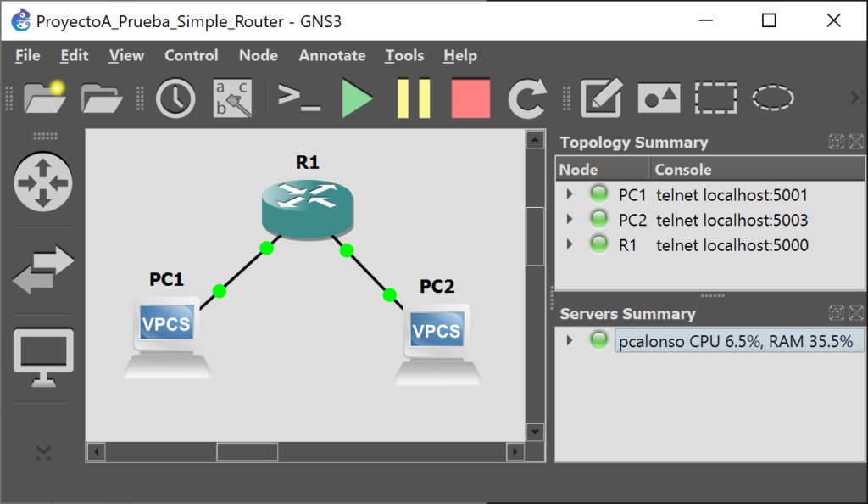The image size is (868, 504).
Task: Expand the R1 node in Topology Summary
Action: pyautogui.click(x=569, y=244)
